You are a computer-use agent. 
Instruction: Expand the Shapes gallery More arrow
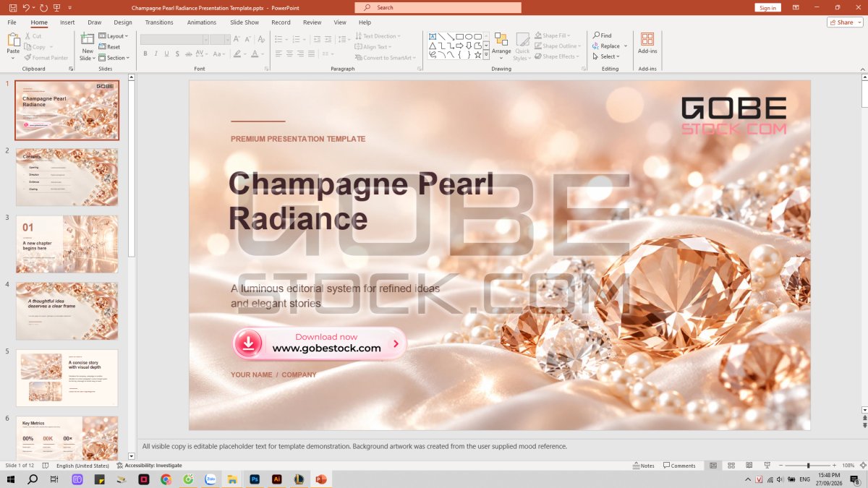pos(486,54)
